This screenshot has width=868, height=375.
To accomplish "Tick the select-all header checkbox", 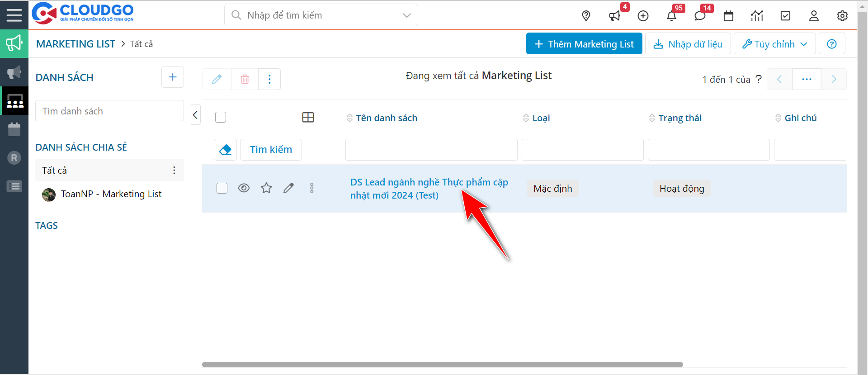I will click(221, 118).
